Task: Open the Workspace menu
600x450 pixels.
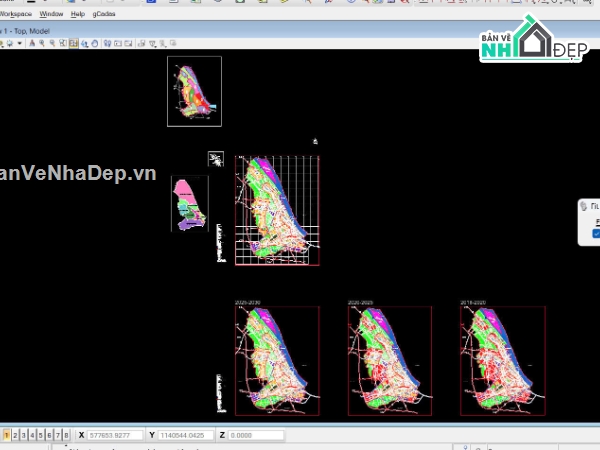Action: pyautogui.click(x=15, y=15)
